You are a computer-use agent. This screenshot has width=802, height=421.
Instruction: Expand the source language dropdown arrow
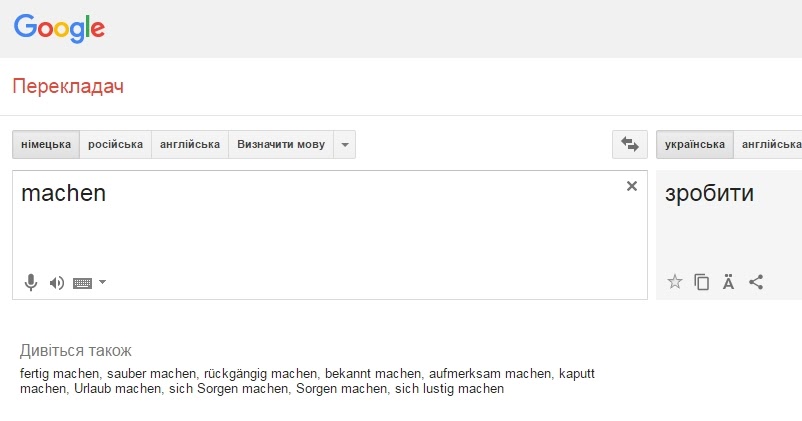pos(345,145)
